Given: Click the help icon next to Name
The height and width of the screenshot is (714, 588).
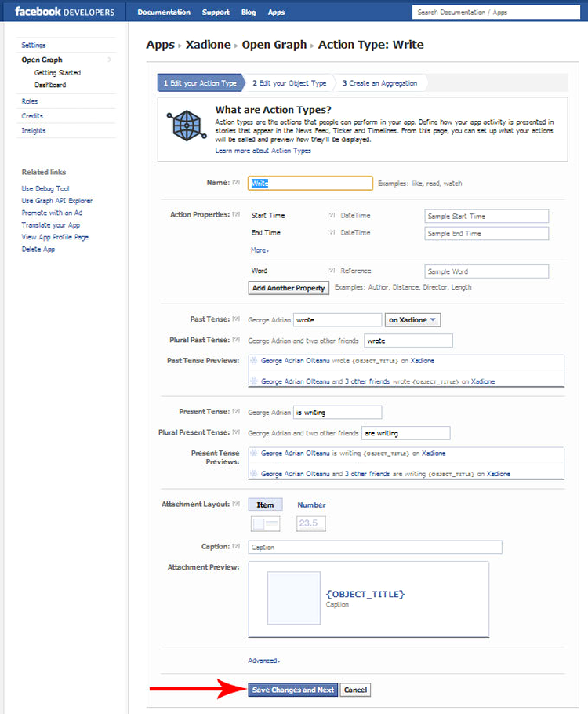Looking at the screenshot, I should click(x=236, y=183).
